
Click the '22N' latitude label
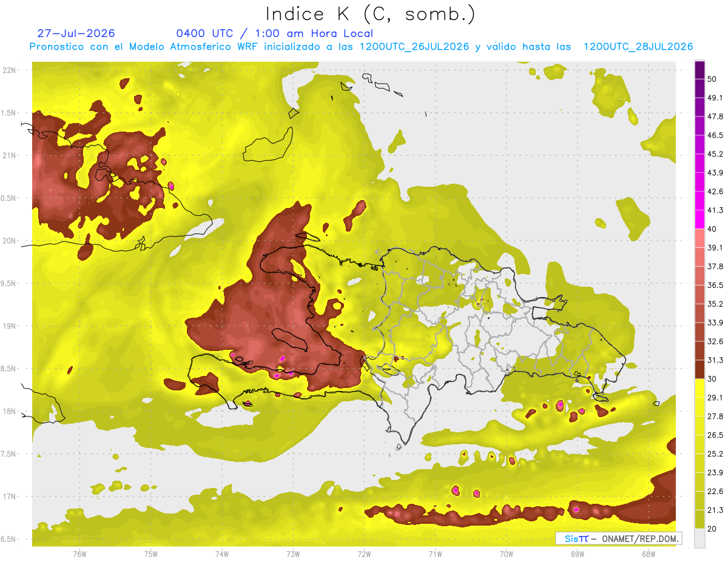[10, 70]
